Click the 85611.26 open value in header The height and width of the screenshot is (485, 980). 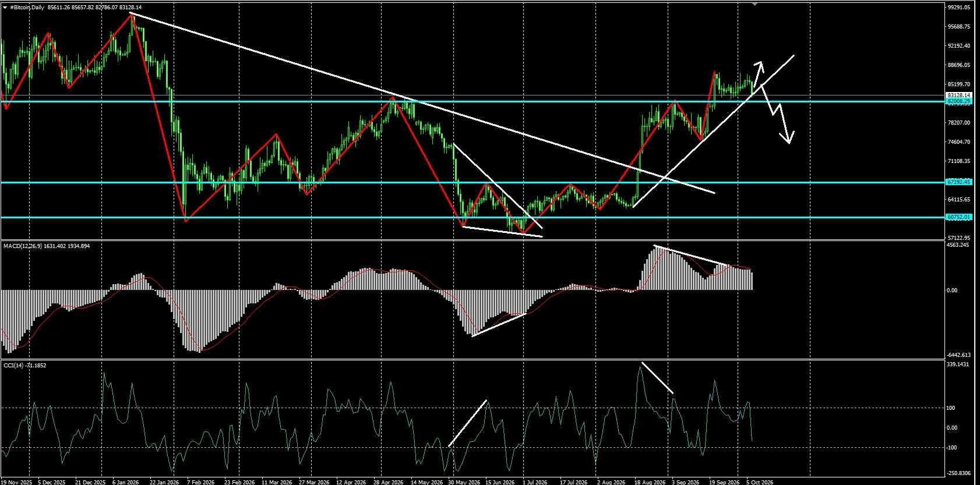pos(59,8)
